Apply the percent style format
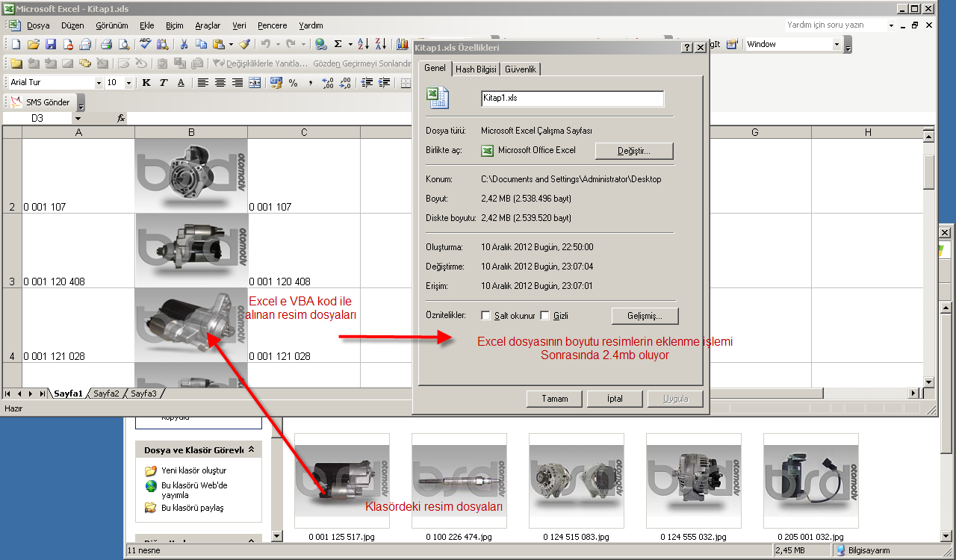 294,82
